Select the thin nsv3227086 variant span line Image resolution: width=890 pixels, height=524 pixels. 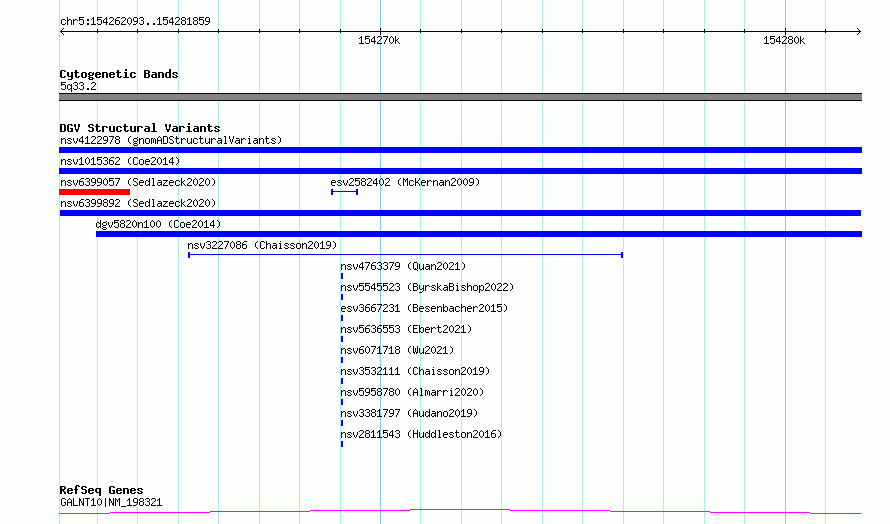pyautogui.click(x=405, y=255)
